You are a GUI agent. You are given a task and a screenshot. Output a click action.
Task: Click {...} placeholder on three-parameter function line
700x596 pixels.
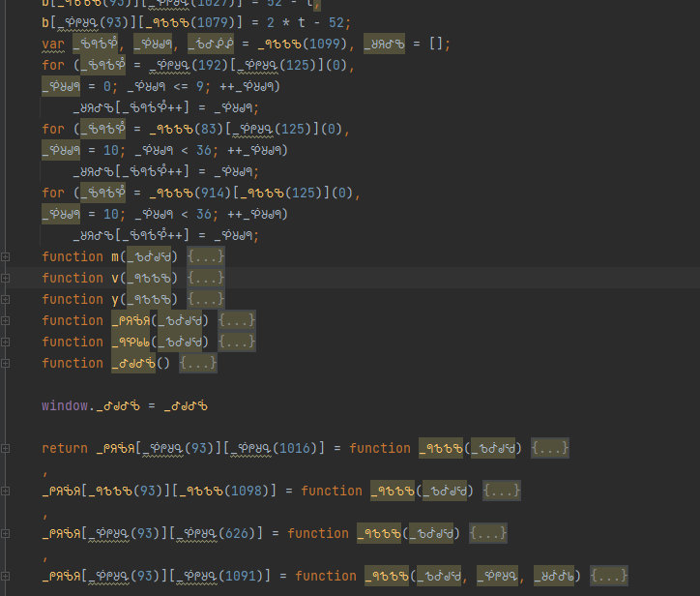pos(609,576)
